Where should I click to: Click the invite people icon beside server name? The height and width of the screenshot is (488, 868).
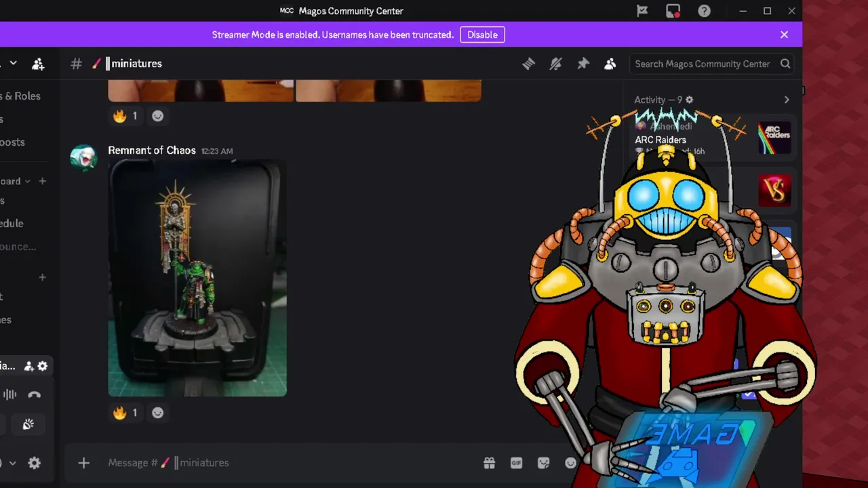tap(38, 64)
